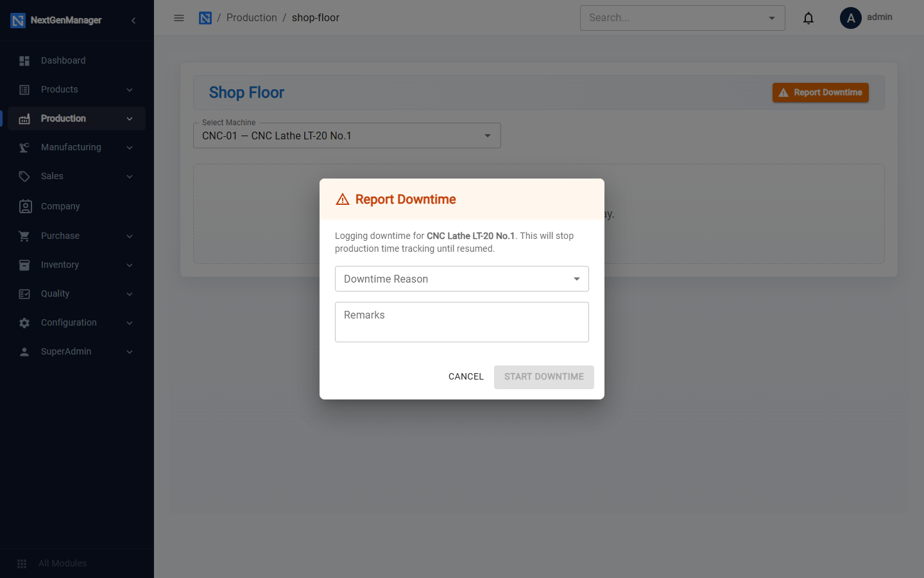Expand the Quality submenu chevron
Screen dimensions: 924x578
coord(130,294)
